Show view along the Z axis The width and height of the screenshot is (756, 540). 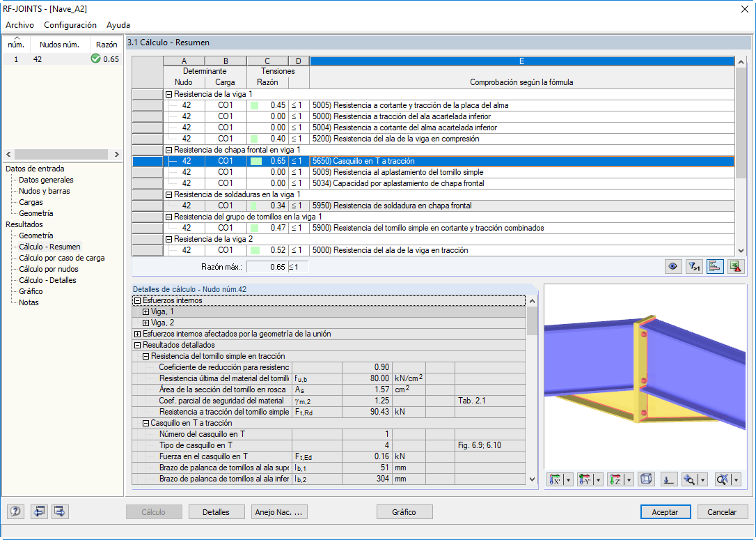[615, 479]
